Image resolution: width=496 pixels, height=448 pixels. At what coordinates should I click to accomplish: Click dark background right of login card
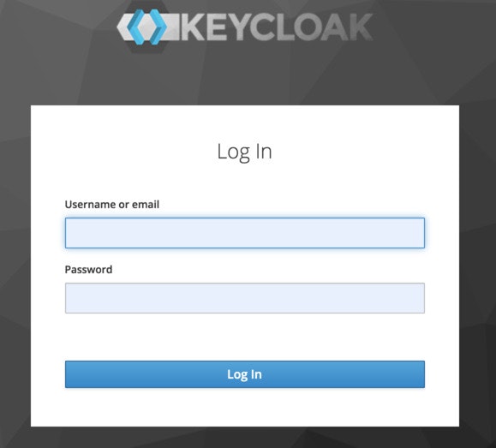[x=478, y=266]
